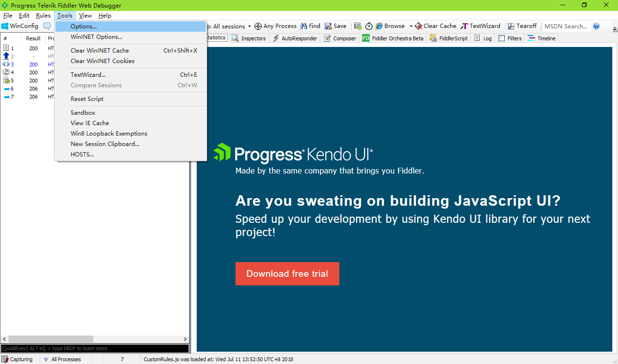Click the WinConfig Windows logo icon
Screen dimensions: 618x364
click(x=5, y=26)
